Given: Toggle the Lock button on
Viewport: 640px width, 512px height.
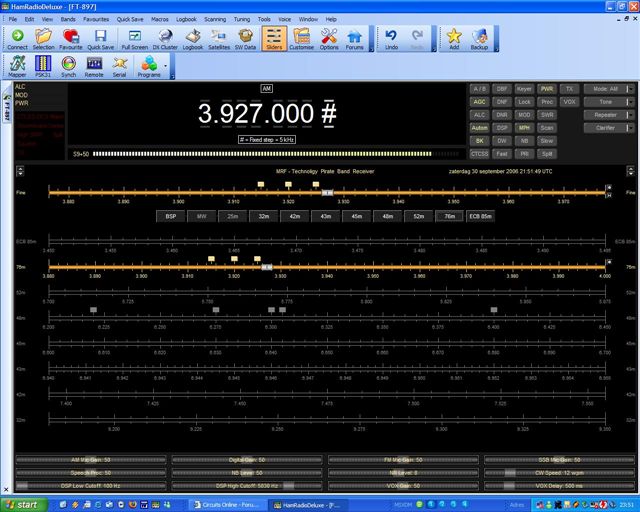Looking at the screenshot, I should 524,102.
